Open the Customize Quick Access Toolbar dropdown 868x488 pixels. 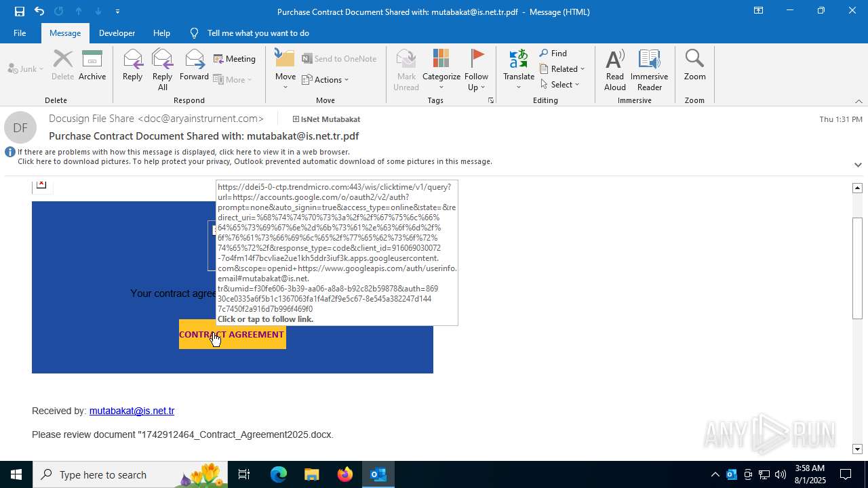click(x=117, y=11)
